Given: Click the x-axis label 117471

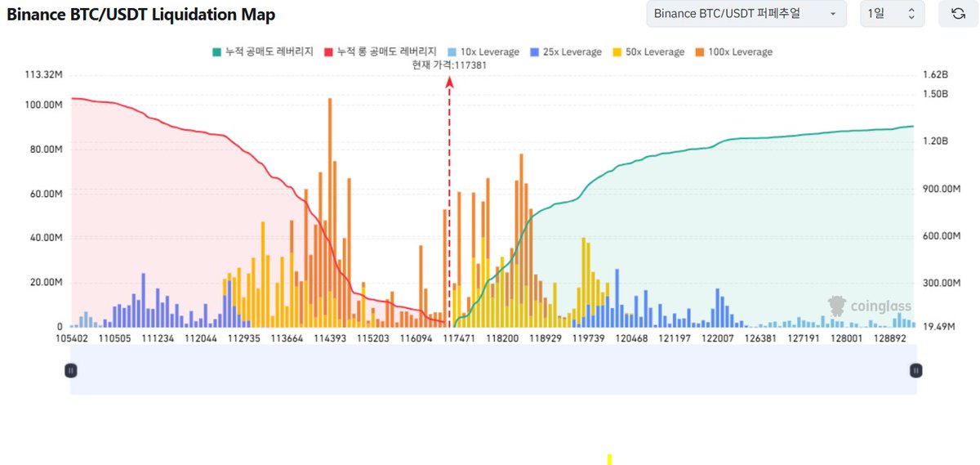Looking at the screenshot, I should pos(459,338).
